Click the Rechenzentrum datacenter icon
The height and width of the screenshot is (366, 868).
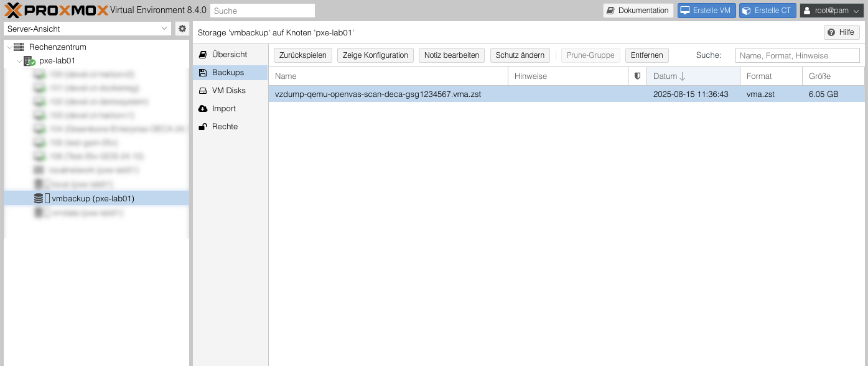click(19, 47)
